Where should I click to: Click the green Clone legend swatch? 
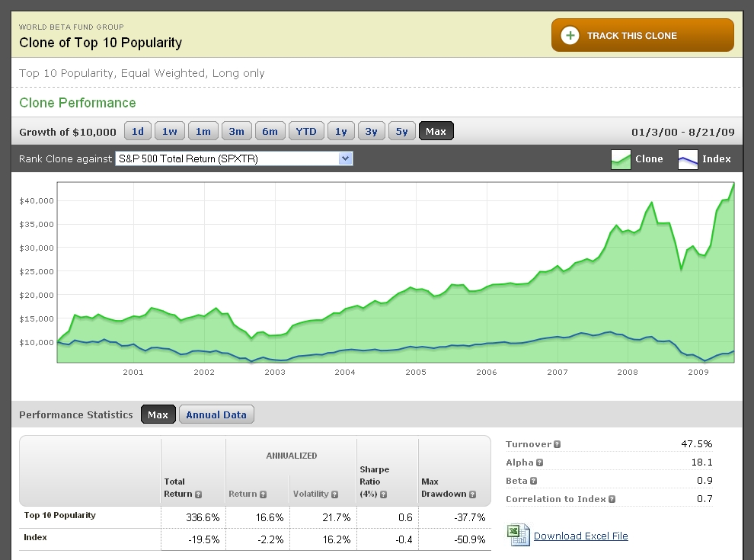621,159
